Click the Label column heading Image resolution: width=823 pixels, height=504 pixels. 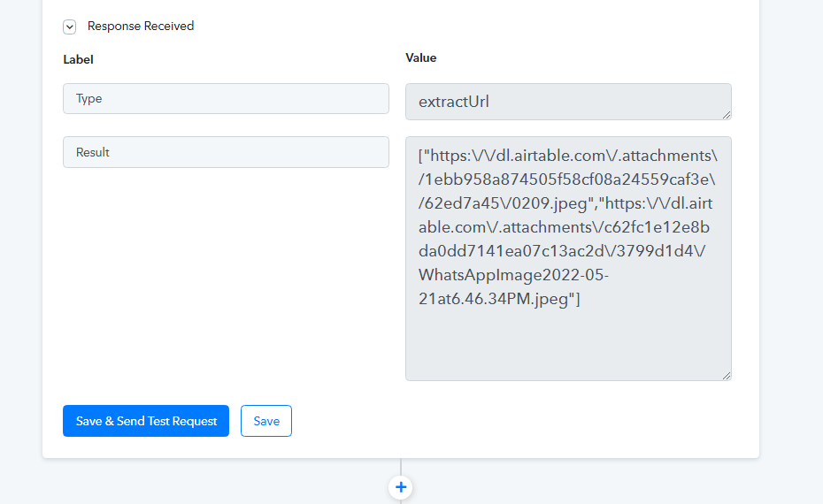pos(78,60)
